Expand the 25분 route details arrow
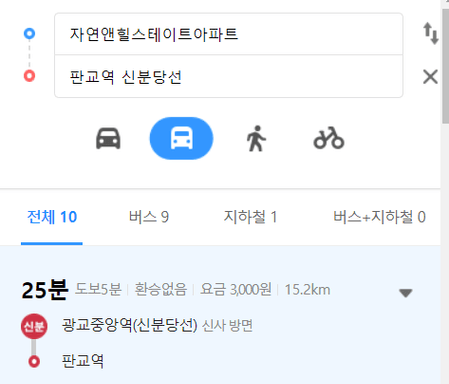This screenshot has width=449, height=384. click(406, 293)
